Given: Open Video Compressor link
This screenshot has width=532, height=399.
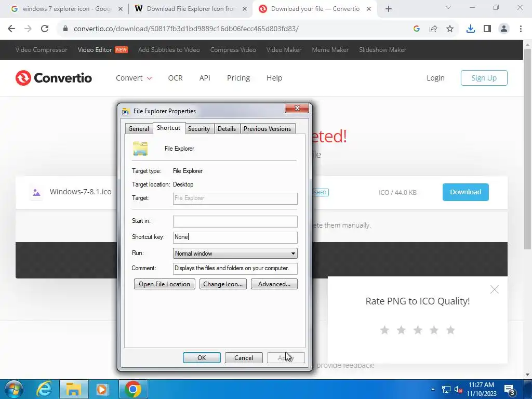Looking at the screenshot, I should pyautogui.click(x=42, y=50).
